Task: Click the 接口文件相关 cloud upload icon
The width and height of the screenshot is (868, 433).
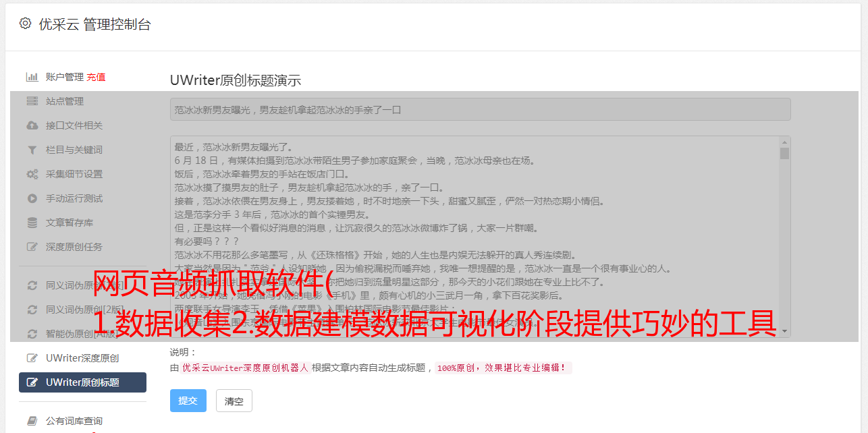Action: click(32, 125)
